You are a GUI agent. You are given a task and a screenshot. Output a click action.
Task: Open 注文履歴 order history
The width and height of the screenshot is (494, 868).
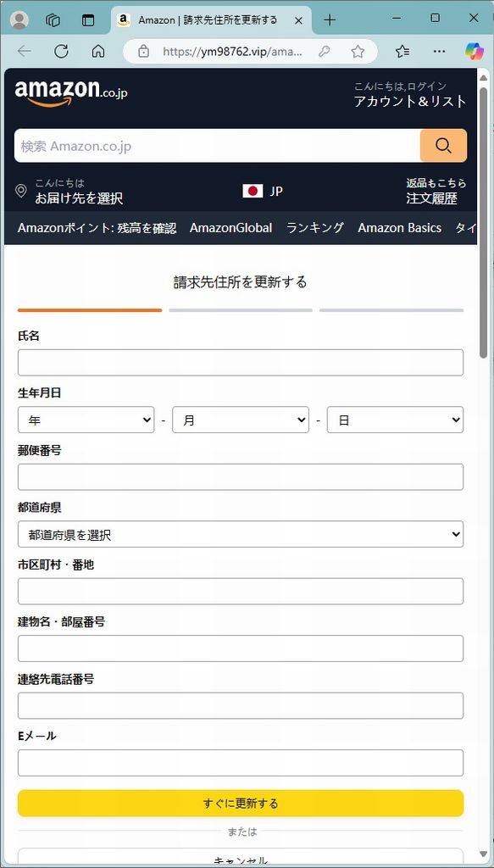pyautogui.click(x=432, y=198)
